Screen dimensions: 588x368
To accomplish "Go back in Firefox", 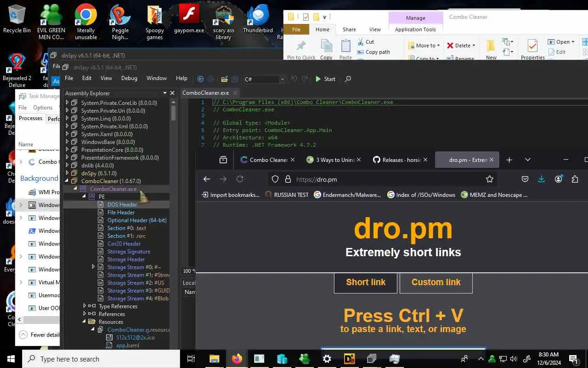I will click(x=207, y=179).
